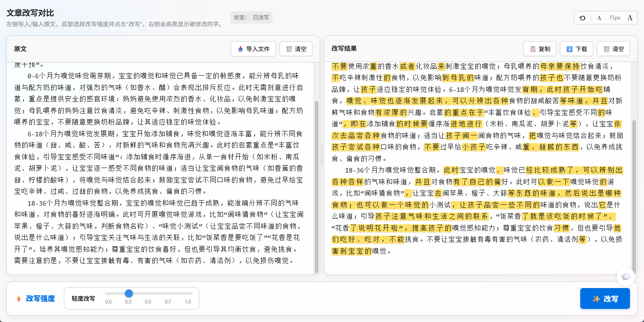The width and height of the screenshot is (644, 322).
Task: Click the 复制 button to copy results
Action: [540, 49]
